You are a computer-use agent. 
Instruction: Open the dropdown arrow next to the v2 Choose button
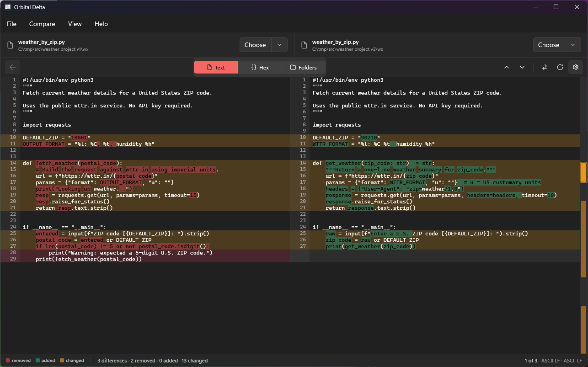573,45
